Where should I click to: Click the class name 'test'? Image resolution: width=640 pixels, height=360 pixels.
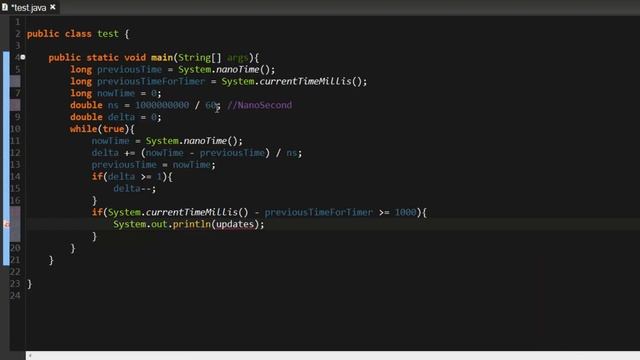108,34
